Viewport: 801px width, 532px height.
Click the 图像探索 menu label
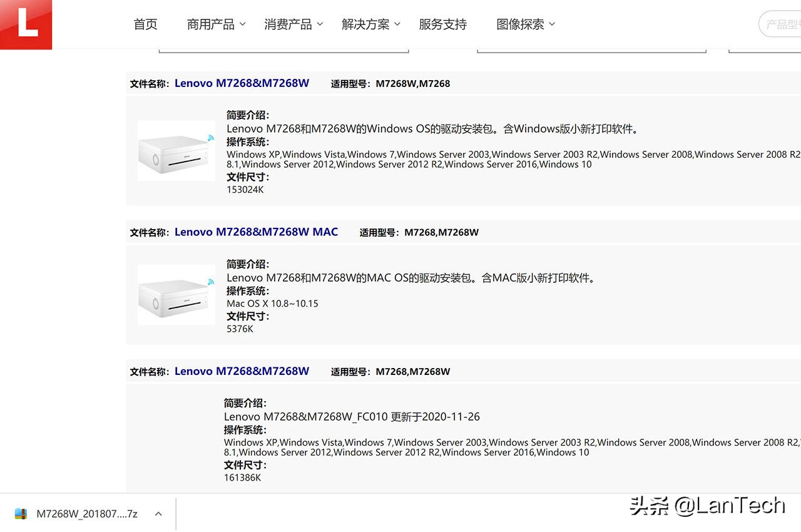click(519, 24)
